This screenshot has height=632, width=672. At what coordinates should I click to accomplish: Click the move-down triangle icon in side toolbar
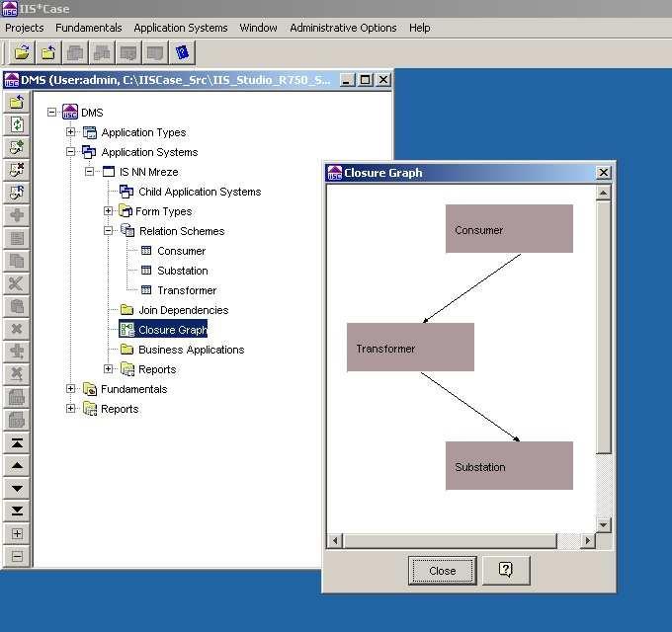pyautogui.click(x=17, y=488)
